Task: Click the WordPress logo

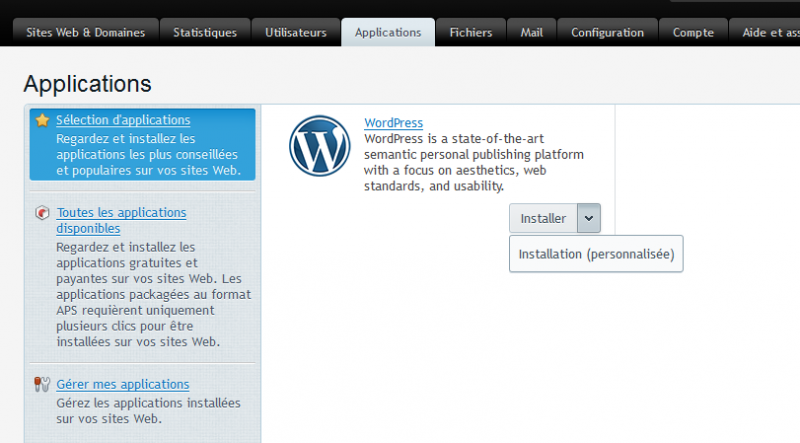Action: 320,146
